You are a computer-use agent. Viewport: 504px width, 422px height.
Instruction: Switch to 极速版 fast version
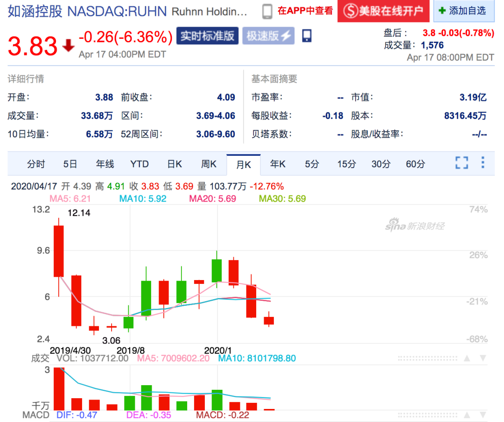click(x=268, y=35)
